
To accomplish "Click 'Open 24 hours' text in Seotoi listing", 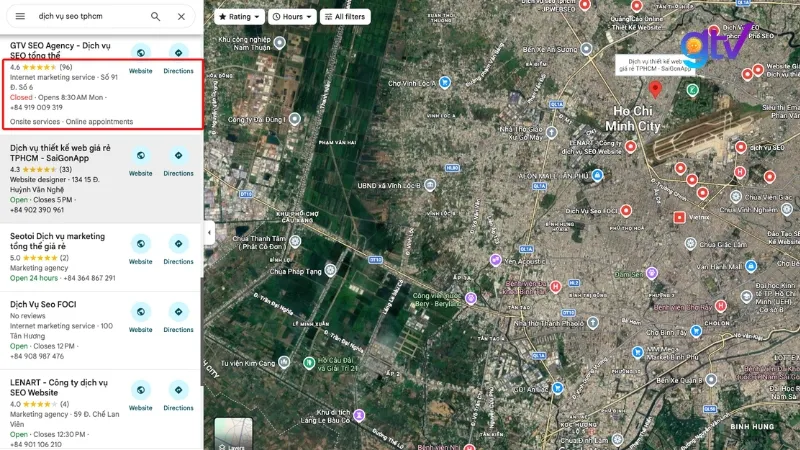I will (34, 278).
